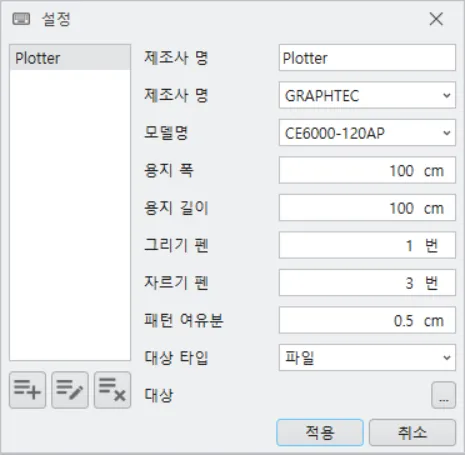The height and width of the screenshot is (455, 465).
Task: Select the 자르기 펜 number field
Action: (x=367, y=283)
